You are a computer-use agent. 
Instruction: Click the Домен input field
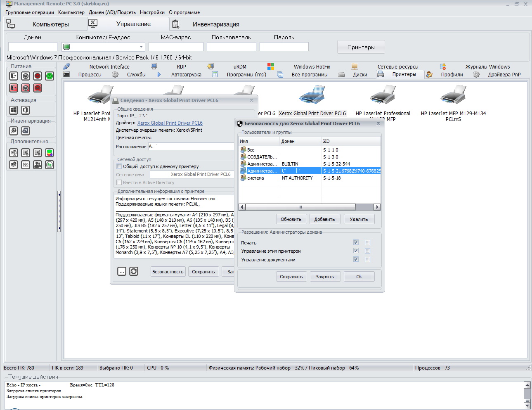point(33,47)
